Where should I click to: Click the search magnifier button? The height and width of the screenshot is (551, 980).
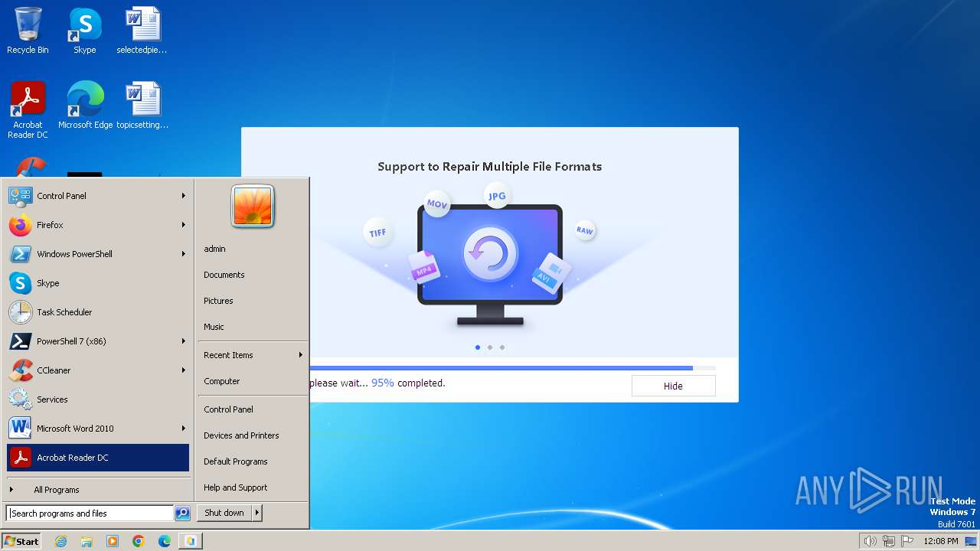[182, 514]
